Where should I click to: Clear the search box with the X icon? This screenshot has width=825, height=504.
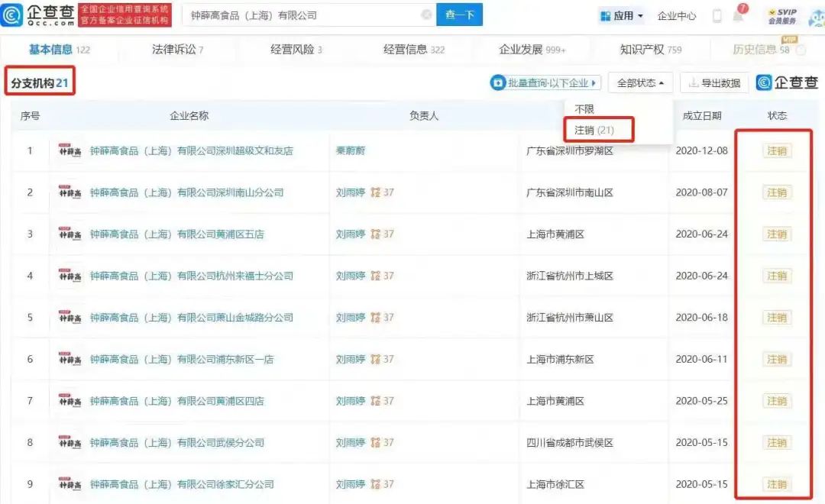click(x=426, y=15)
